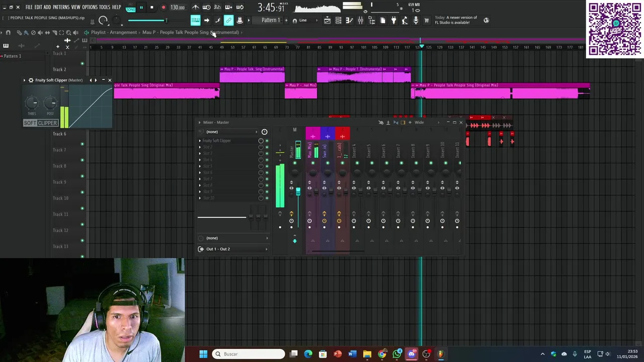Open Microsoft Edge from the taskbar

pyautogui.click(x=308, y=354)
